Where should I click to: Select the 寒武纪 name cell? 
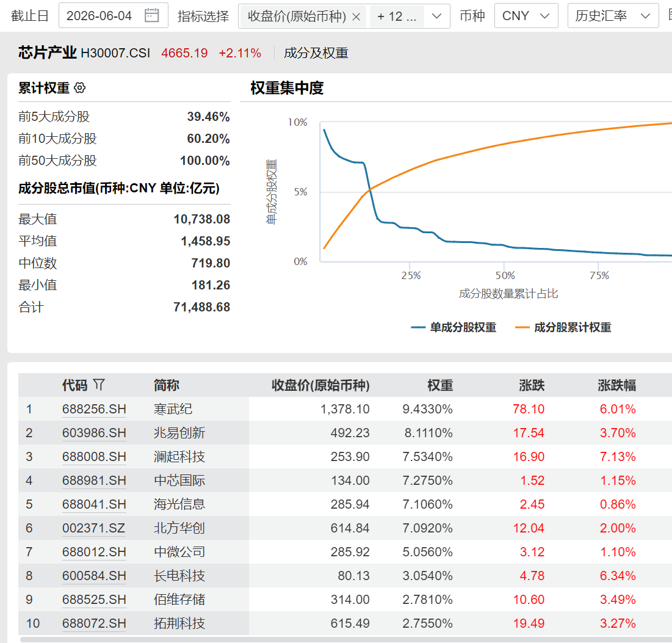tap(173, 409)
